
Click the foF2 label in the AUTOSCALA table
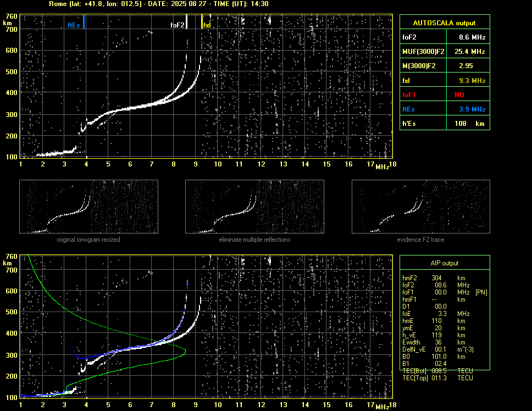tap(409, 37)
